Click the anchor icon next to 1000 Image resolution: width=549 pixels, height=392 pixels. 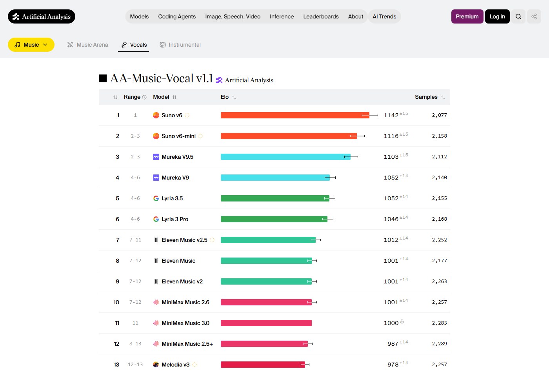(402, 321)
